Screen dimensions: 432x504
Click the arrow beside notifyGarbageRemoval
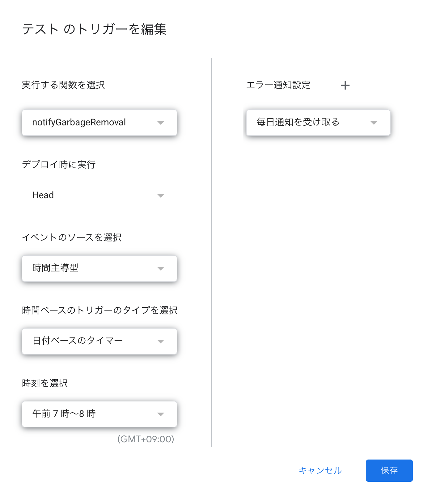pos(160,123)
